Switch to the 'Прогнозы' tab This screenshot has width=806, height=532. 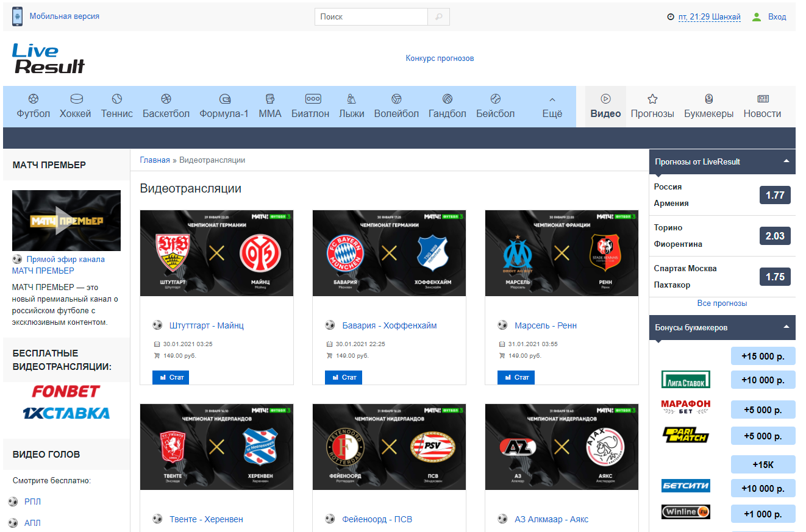tap(652, 106)
